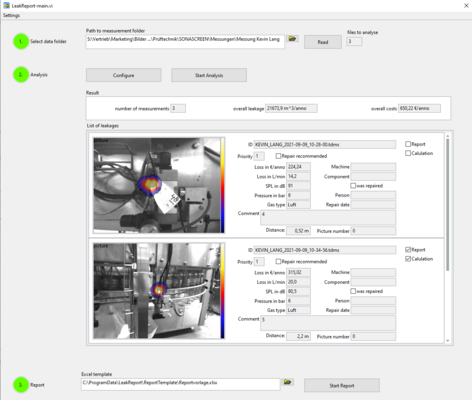
Task: Click Loss in L/min value 14,2
Action: [x=298, y=176]
